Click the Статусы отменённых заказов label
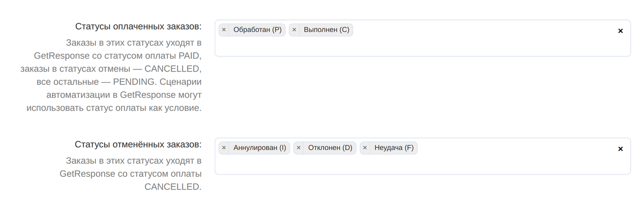644x223 pixels. [x=138, y=145]
